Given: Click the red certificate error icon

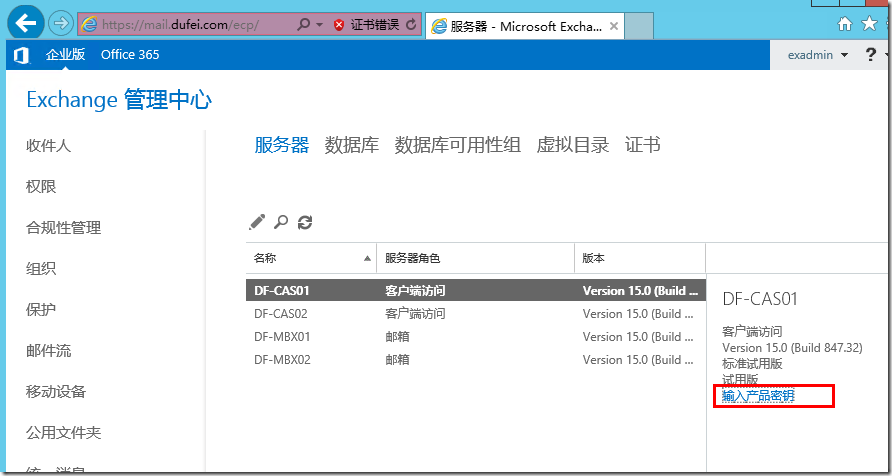Looking at the screenshot, I should (x=339, y=24).
